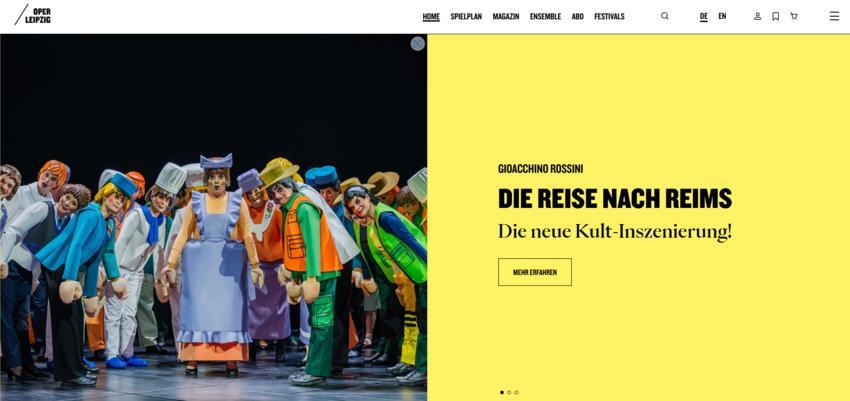Image resolution: width=850 pixels, height=401 pixels.
Task: Click the costumed cast stage photo
Action: pos(214,217)
